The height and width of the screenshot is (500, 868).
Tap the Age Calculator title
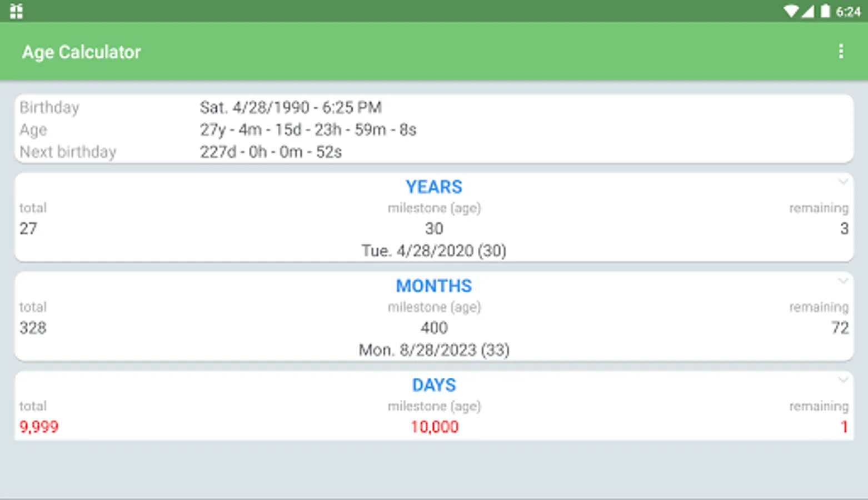point(81,52)
